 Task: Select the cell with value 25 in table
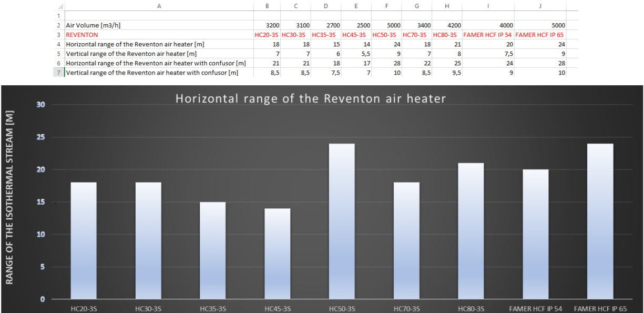tap(446, 63)
